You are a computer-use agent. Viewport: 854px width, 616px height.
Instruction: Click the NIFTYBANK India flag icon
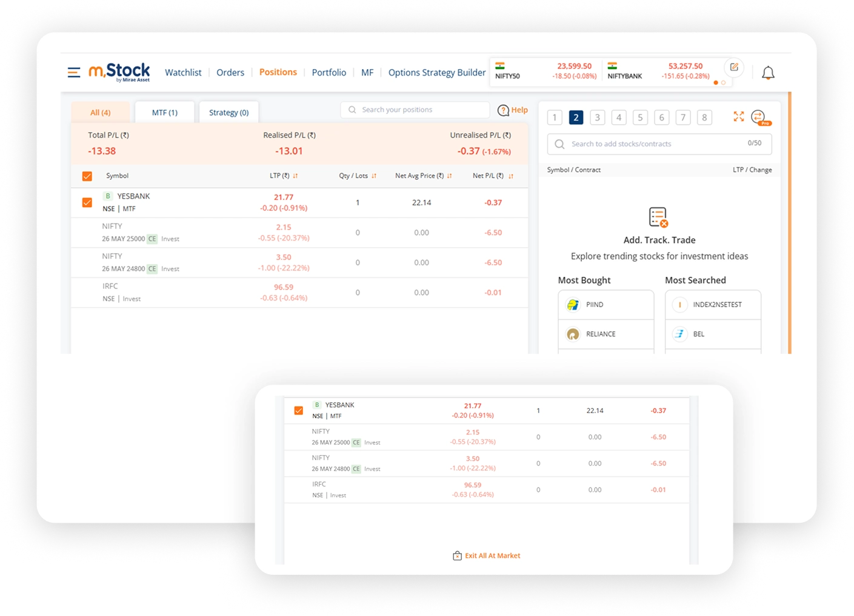tap(613, 66)
